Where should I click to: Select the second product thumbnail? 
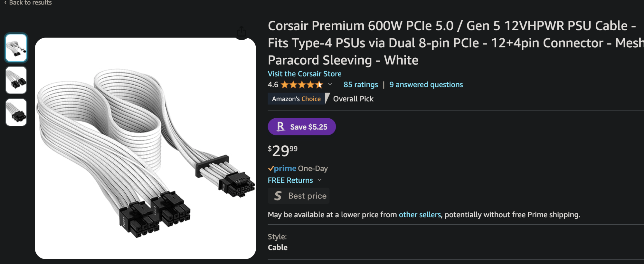point(16,80)
